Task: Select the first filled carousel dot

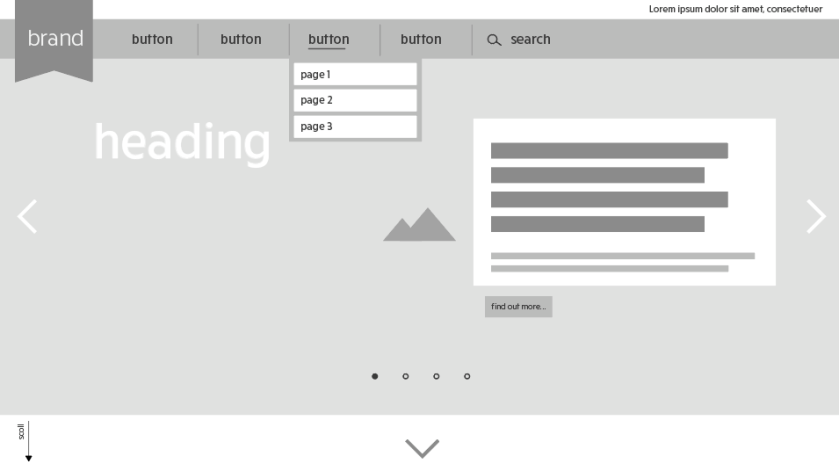Action: click(x=375, y=377)
